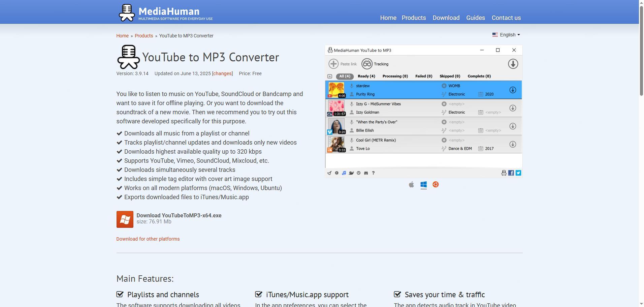644x307 pixels.
Task: Click the MediaHuman logo in header
Action: [127, 13]
